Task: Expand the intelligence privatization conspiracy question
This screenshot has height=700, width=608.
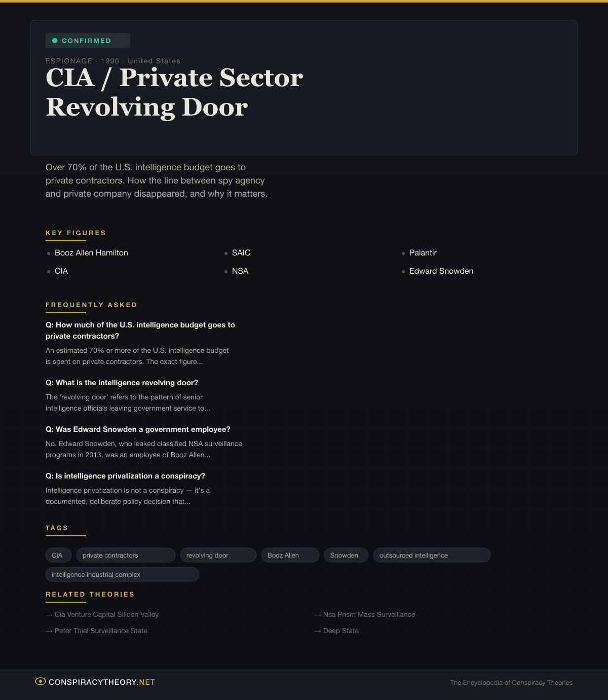Action: click(x=125, y=476)
